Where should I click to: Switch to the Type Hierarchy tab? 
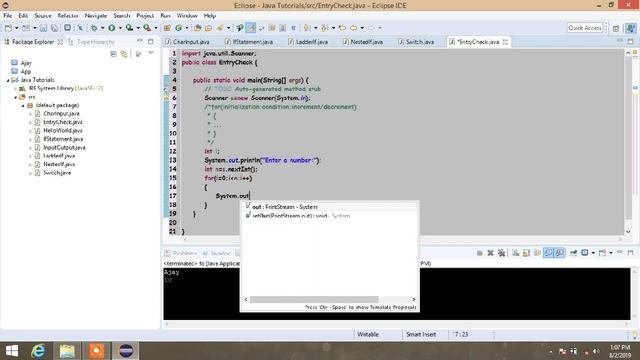[x=91, y=42]
